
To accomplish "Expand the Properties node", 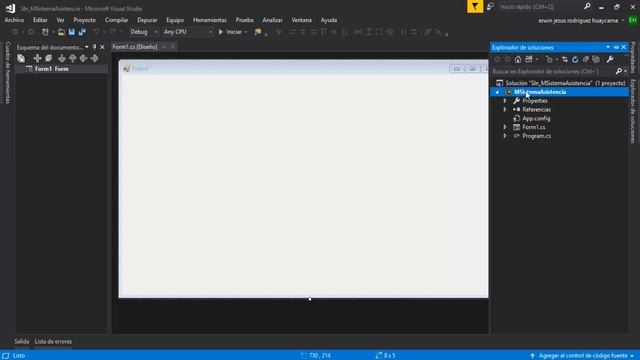I will coord(505,101).
